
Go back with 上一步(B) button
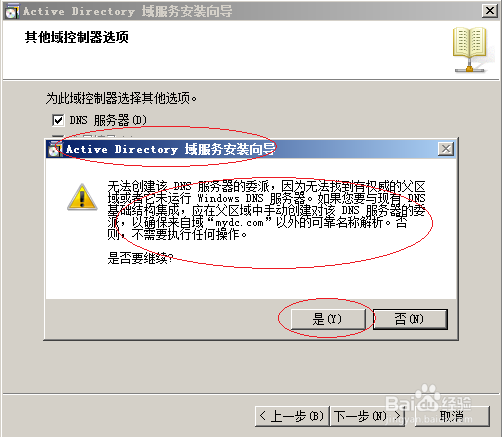[292, 416]
